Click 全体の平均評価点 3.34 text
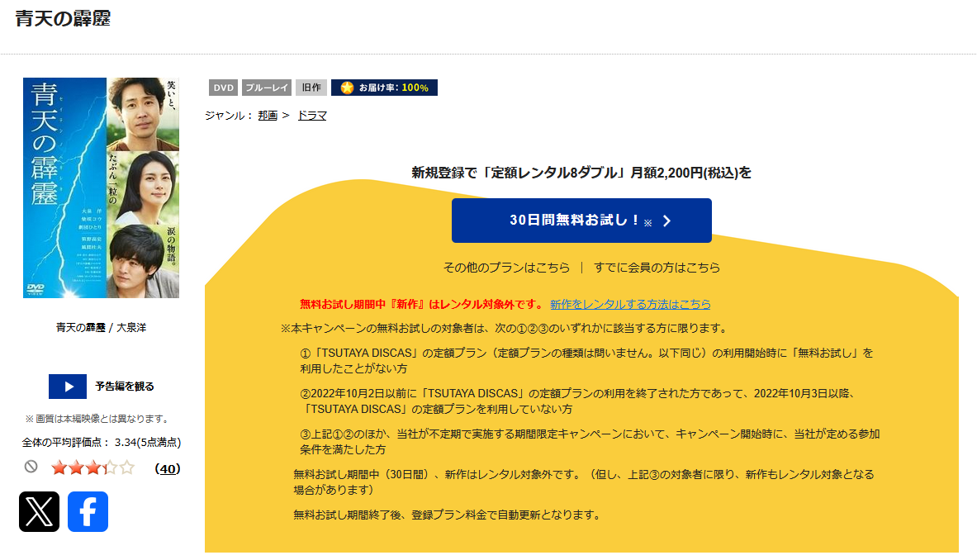The width and height of the screenshot is (977, 560). tap(102, 442)
